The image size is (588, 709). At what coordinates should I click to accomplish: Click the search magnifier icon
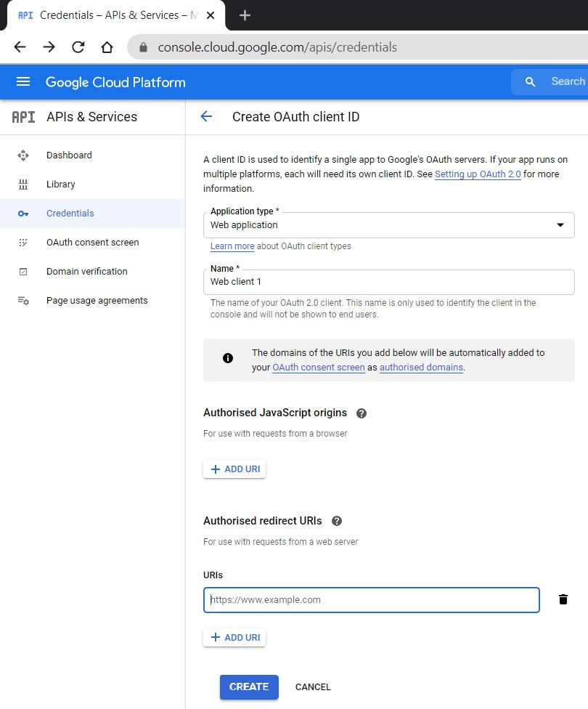tap(531, 82)
